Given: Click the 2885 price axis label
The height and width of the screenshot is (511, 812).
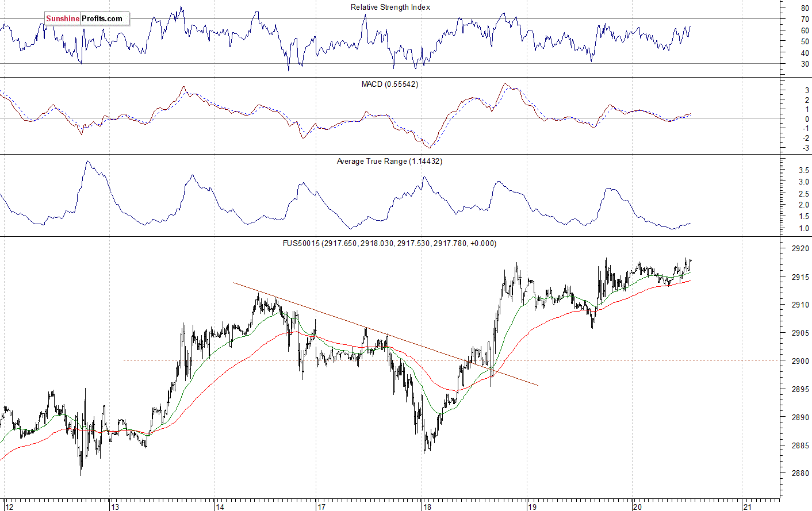Looking at the screenshot, I should [x=800, y=445].
